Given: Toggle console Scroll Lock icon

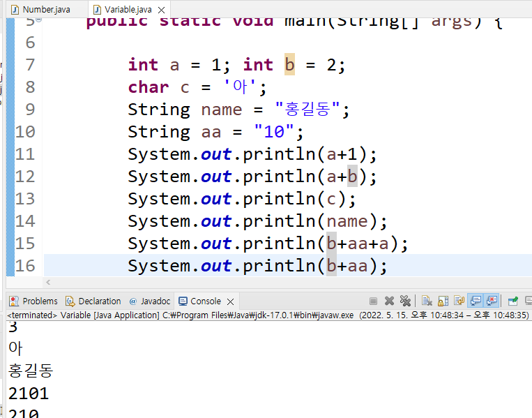Looking at the screenshot, I should [443, 301].
